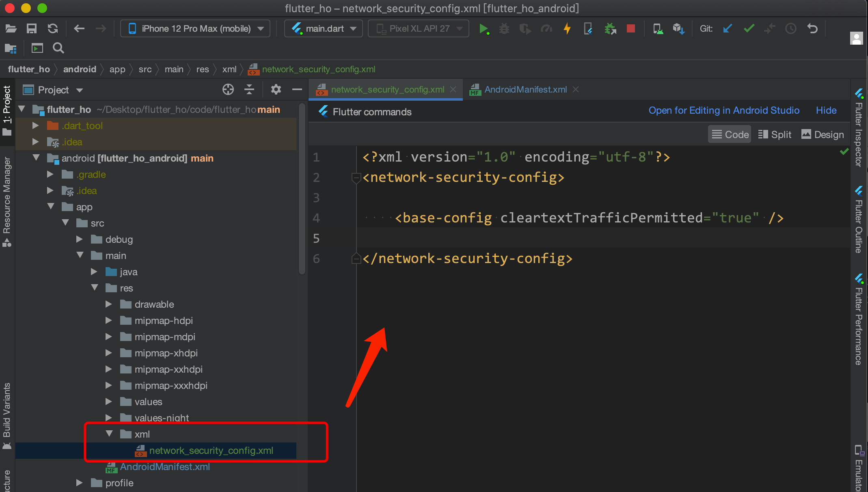Expand the .gradle folder
This screenshot has width=868, height=492.
pos(50,174)
